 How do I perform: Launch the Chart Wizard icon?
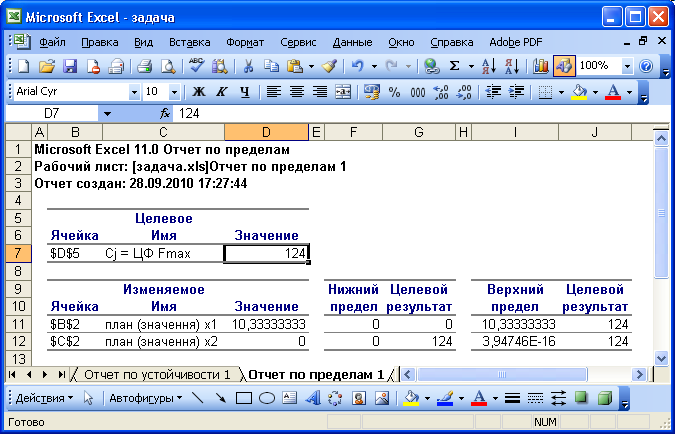tap(541, 66)
